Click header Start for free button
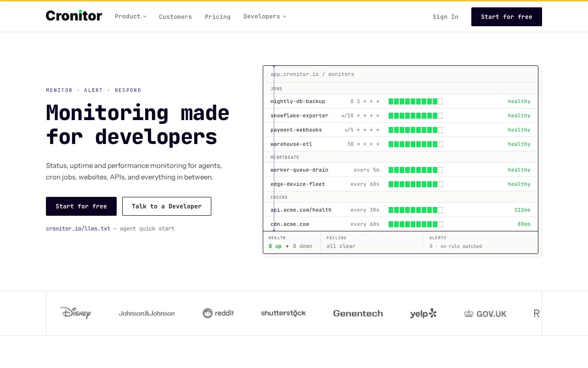Image resolution: width=588 pixels, height=368 pixels. coord(507,17)
